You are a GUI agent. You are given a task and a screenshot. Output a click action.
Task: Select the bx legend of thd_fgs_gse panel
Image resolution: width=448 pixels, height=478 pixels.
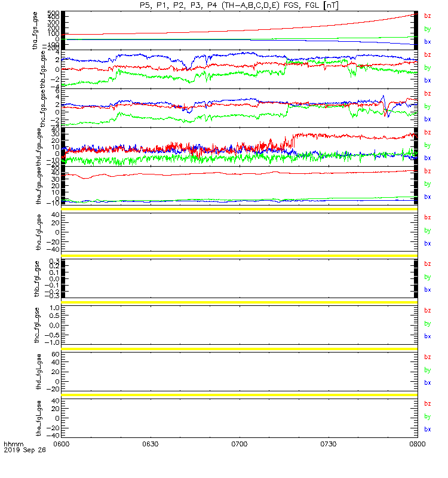pyautogui.click(x=428, y=158)
